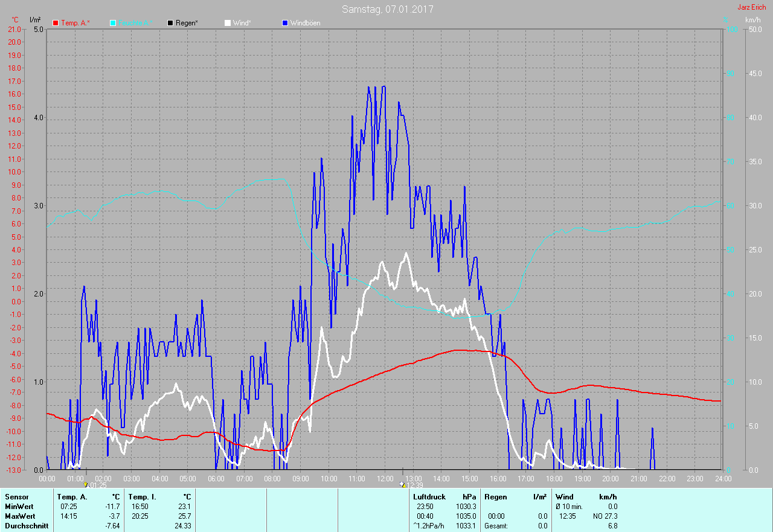Click the cyan Feuchte A. legend square
The width and height of the screenshot is (773, 532).
[x=113, y=23]
